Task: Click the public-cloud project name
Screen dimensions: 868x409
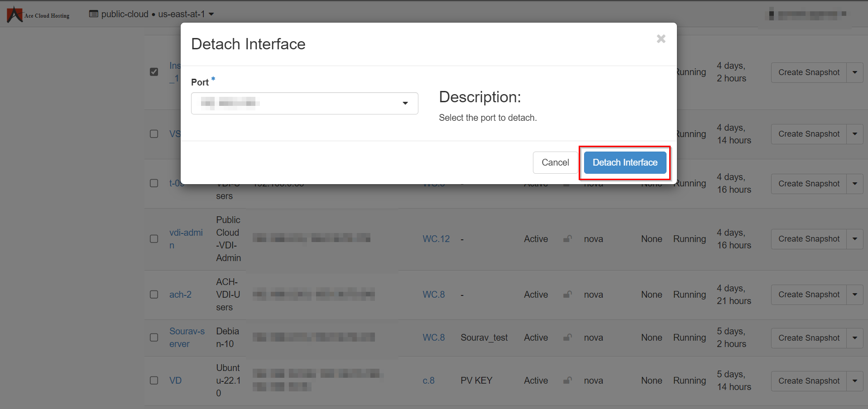Action: tap(124, 14)
